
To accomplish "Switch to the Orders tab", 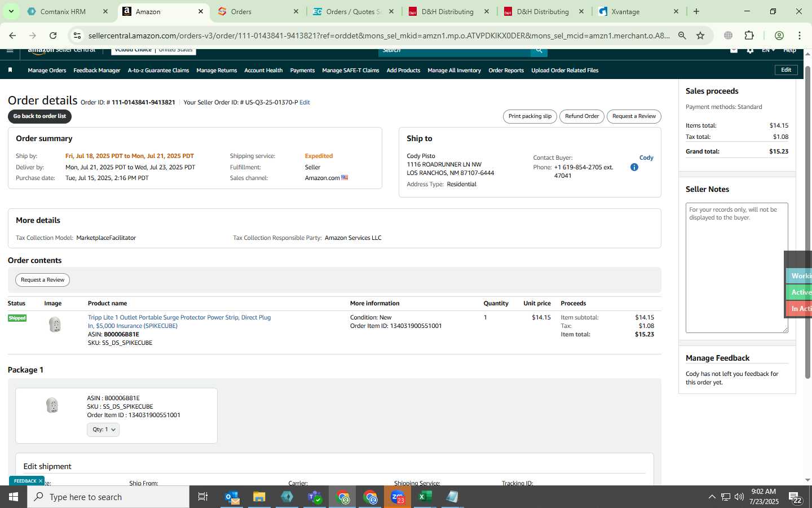I will [x=259, y=11].
